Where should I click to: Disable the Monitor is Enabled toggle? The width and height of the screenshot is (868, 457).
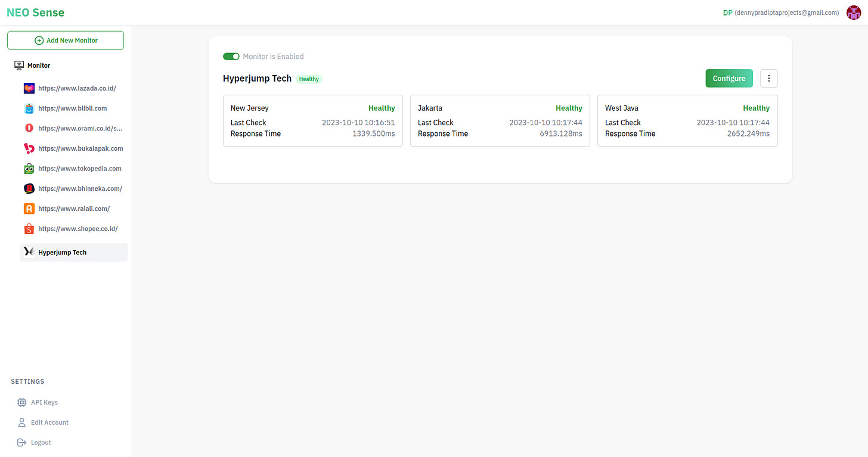[x=231, y=56]
